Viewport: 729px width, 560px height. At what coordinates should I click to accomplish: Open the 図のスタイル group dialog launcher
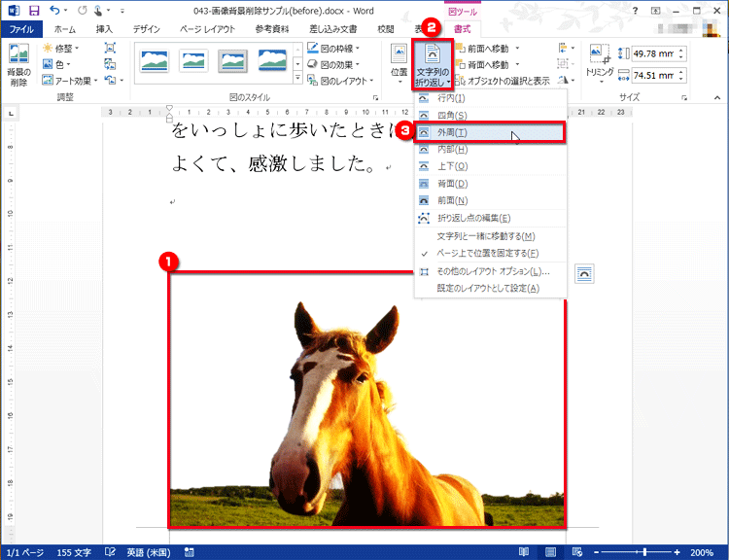375,97
